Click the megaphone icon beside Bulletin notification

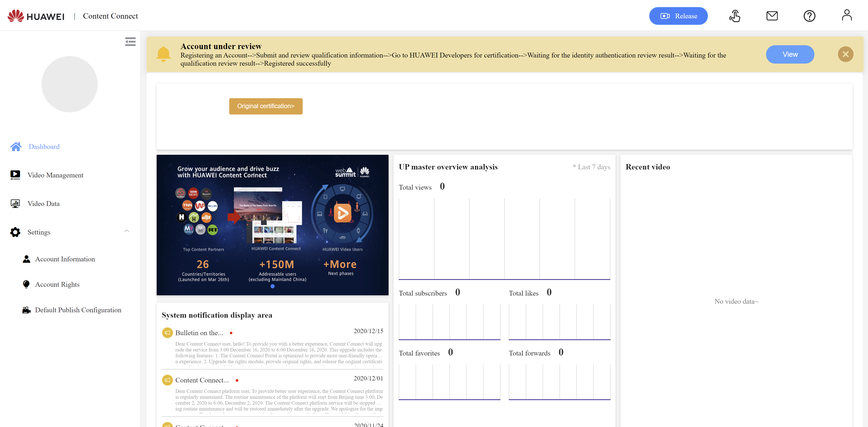tap(167, 333)
